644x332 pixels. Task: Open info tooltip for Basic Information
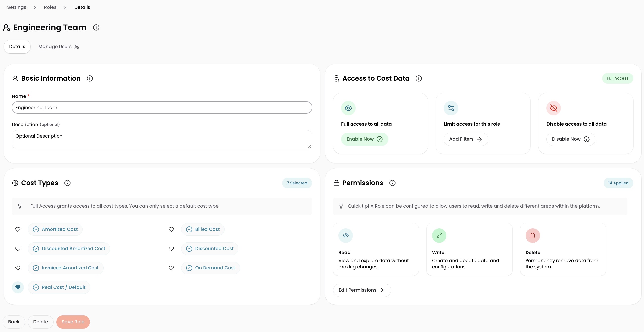pyautogui.click(x=90, y=79)
